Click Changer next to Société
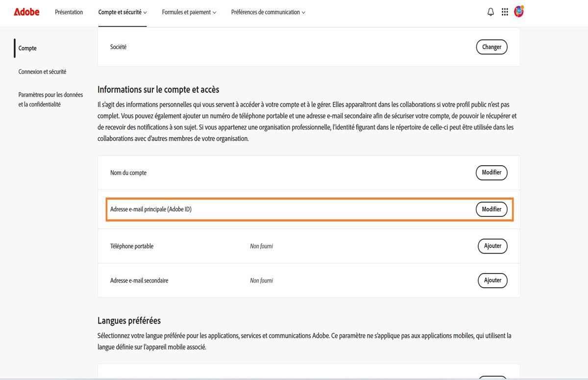The width and height of the screenshot is (588, 380). tap(491, 47)
